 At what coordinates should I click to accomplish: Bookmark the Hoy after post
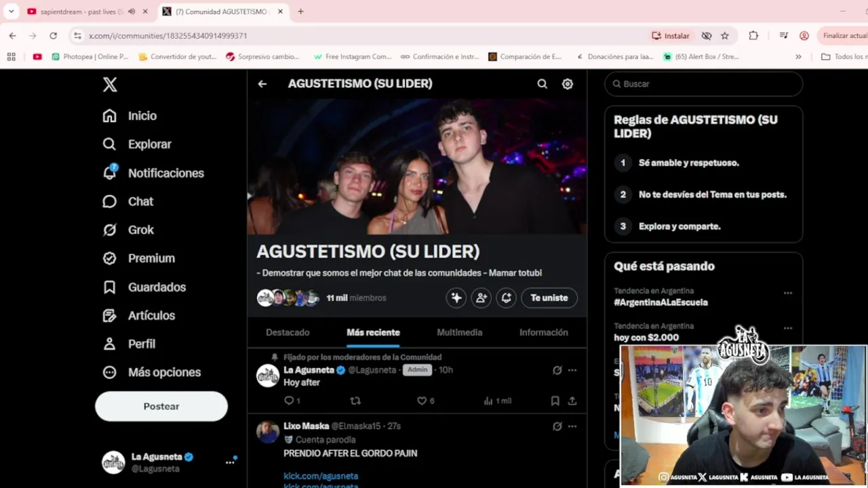[x=555, y=401]
